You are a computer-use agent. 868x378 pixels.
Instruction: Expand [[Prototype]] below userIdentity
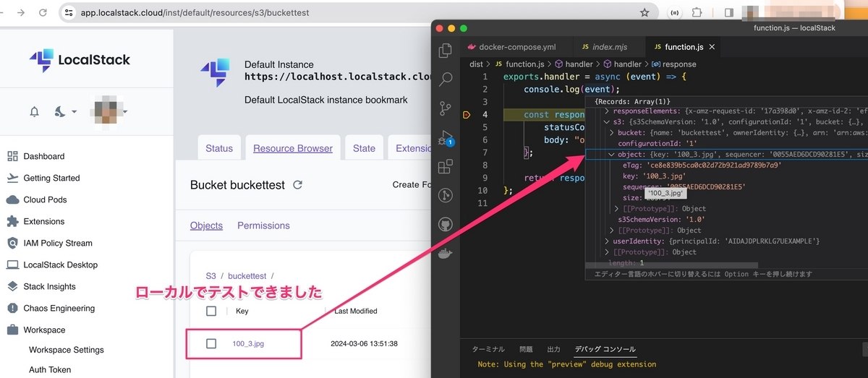coord(607,252)
